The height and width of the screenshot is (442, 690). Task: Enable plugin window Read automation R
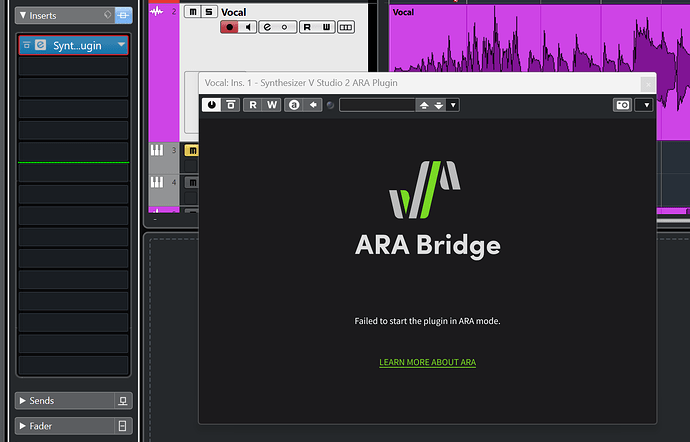pyautogui.click(x=253, y=105)
